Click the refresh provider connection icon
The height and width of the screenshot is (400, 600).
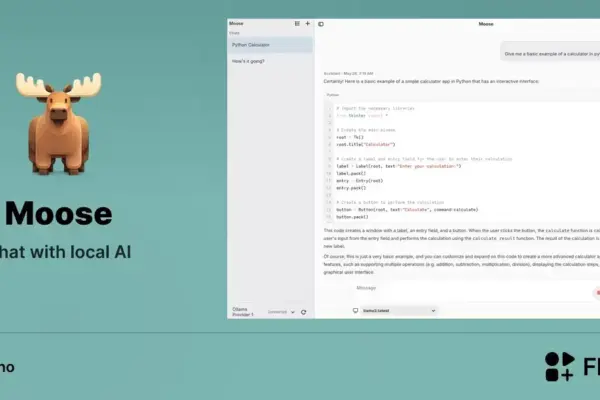pyautogui.click(x=303, y=312)
